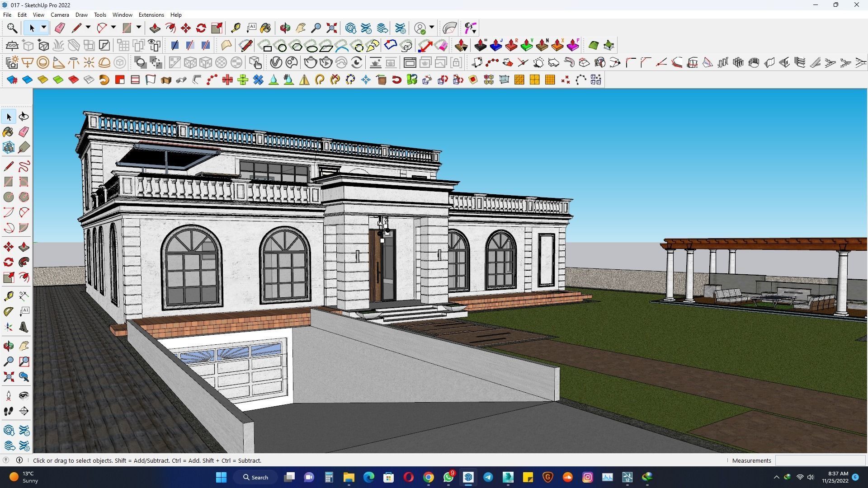
Task: Open the Extensions menu
Action: (151, 14)
